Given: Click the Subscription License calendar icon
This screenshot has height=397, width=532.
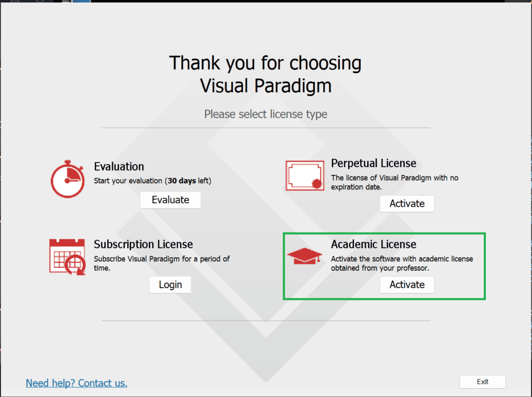Looking at the screenshot, I should pos(67,257).
